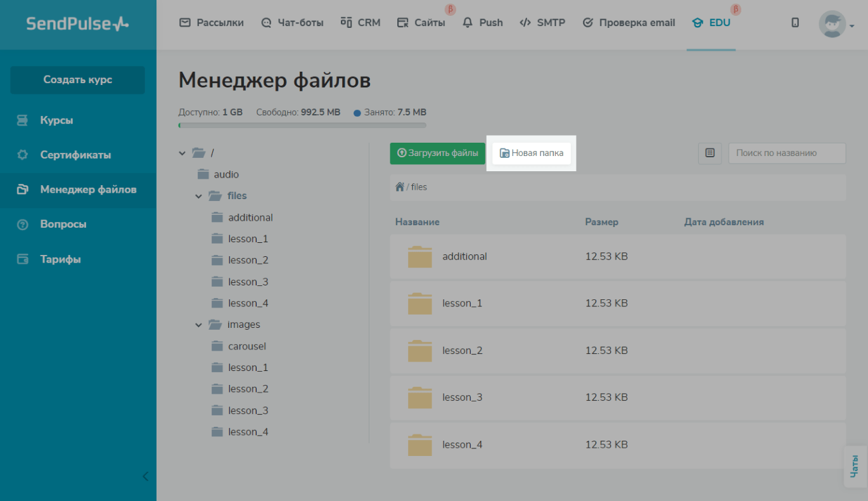Focus the Поиск по названию search field
The image size is (868, 501).
pos(787,153)
